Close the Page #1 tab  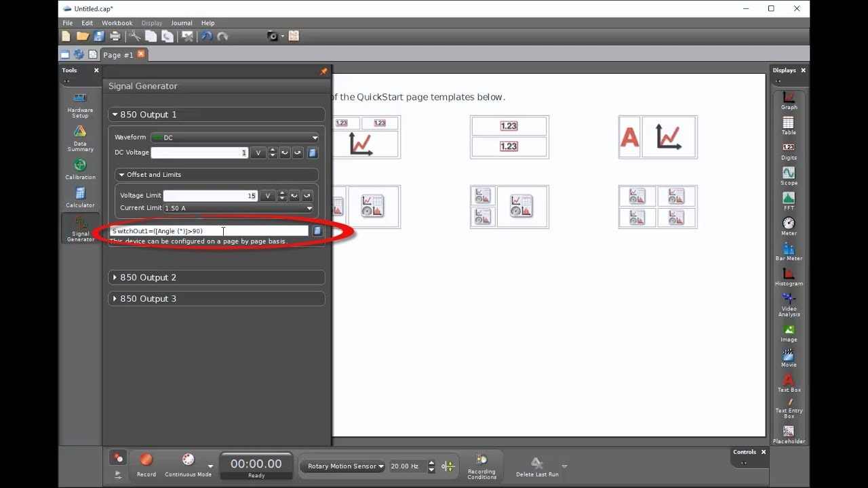click(141, 54)
